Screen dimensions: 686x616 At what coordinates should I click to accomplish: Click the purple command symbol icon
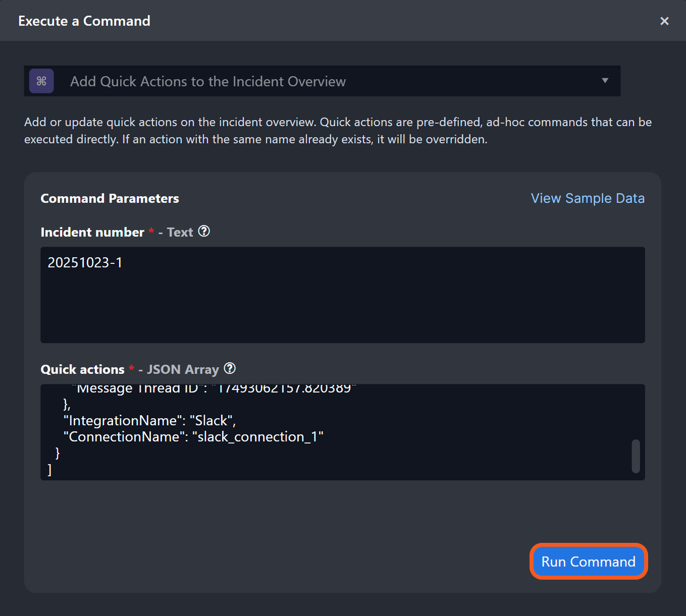pos(41,81)
